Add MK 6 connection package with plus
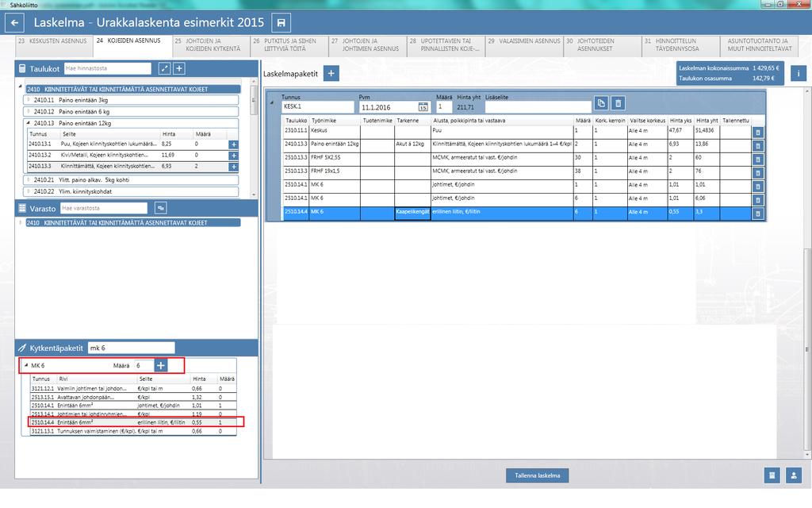The width and height of the screenshot is (812, 508). (x=161, y=365)
